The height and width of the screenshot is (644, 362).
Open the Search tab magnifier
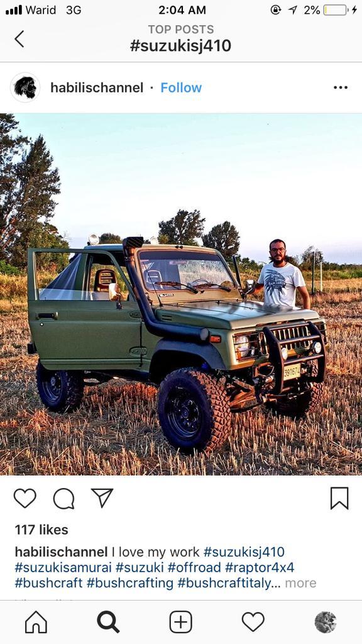108,622
